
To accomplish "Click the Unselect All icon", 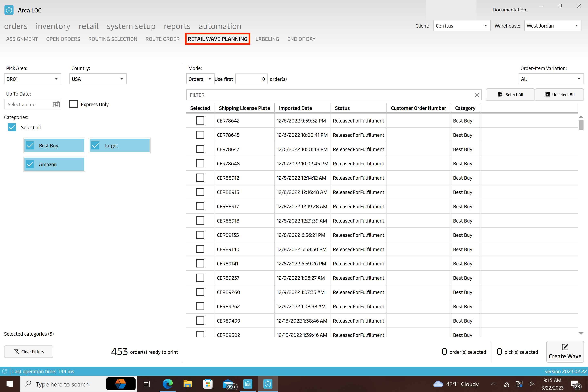I will 547,95.
